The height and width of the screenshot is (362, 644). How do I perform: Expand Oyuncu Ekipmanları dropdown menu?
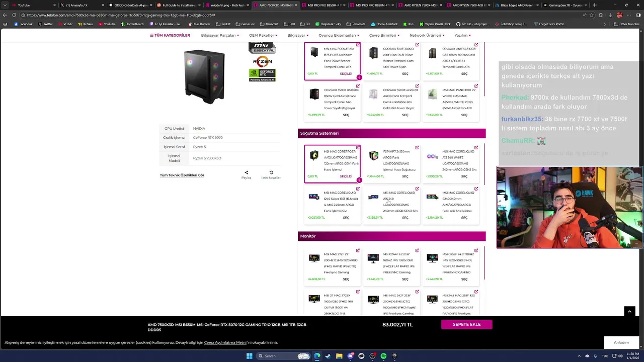pos(339,35)
